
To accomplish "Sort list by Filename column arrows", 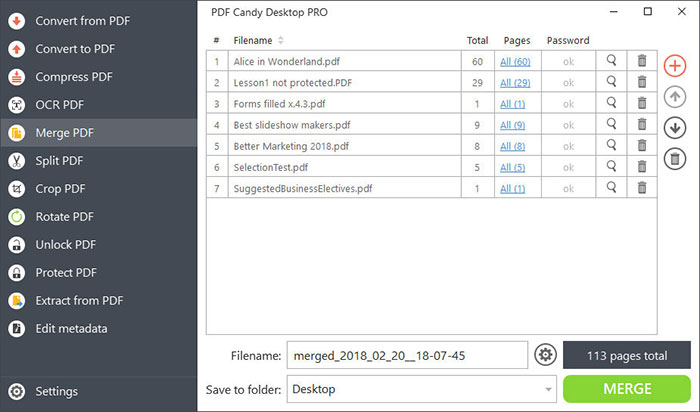I will coord(281,40).
